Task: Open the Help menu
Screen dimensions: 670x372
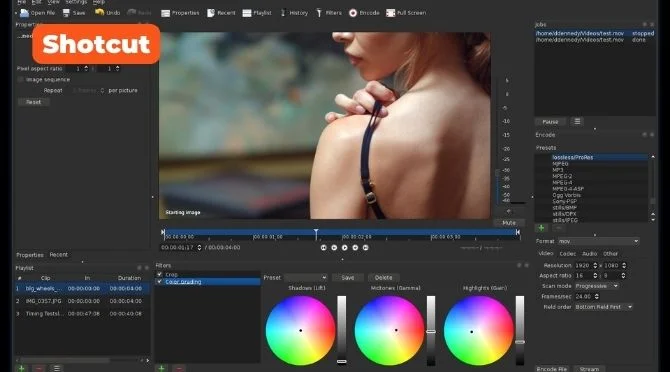Action: point(99,2)
